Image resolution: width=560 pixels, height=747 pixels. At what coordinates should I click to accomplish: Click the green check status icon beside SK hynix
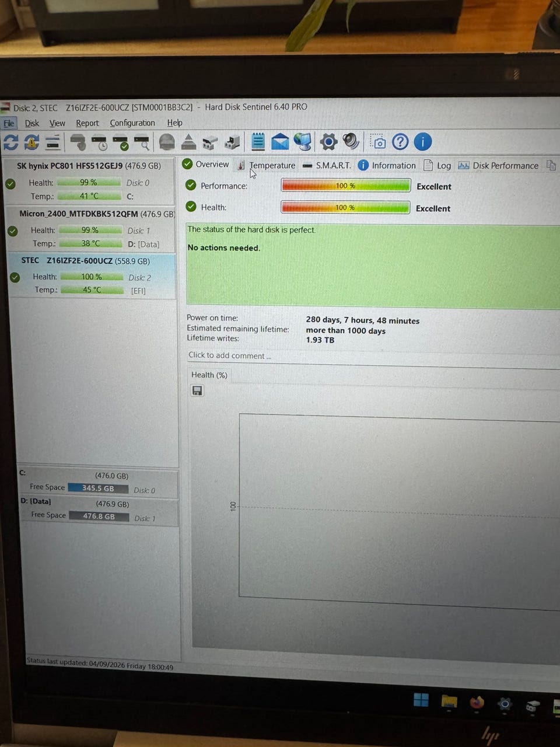(10, 184)
